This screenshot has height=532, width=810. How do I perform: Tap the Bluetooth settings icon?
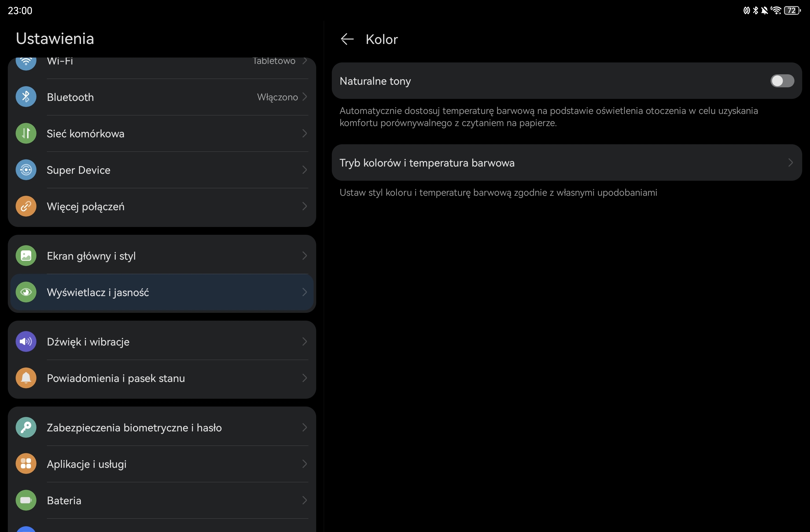[x=26, y=97]
